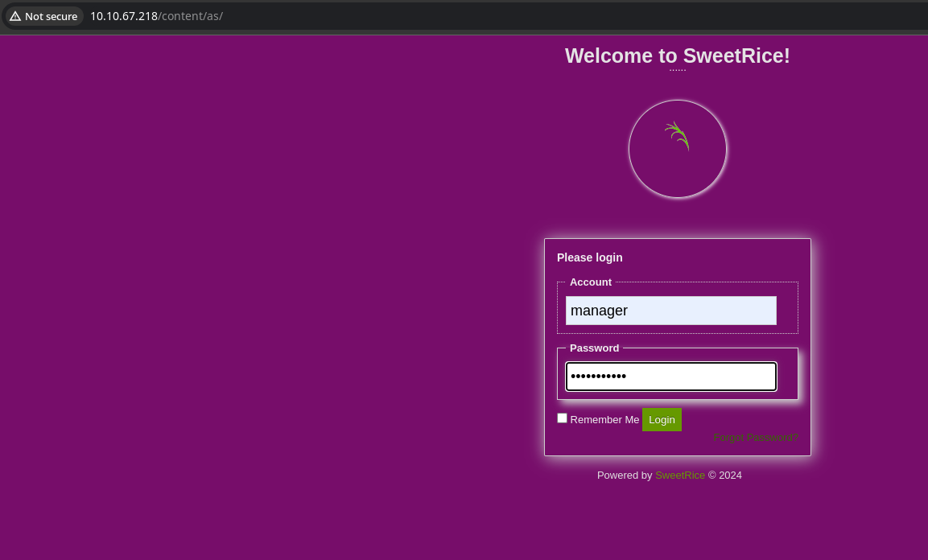Click the Account legend label
The height and width of the screenshot is (560, 928).
pyautogui.click(x=590, y=282)
